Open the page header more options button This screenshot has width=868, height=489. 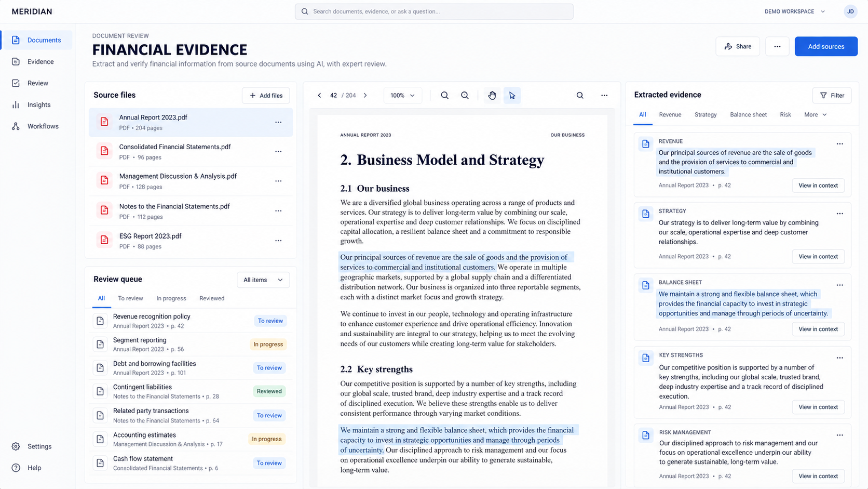click(x=777, y=47)
